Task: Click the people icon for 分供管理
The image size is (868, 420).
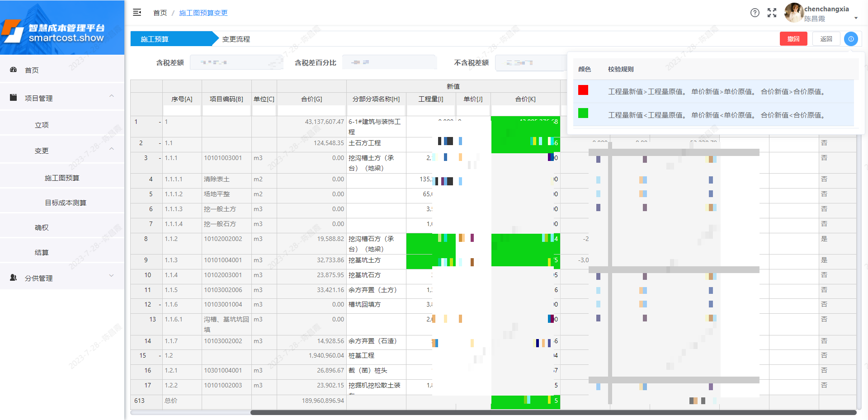Action: [13, 278]
